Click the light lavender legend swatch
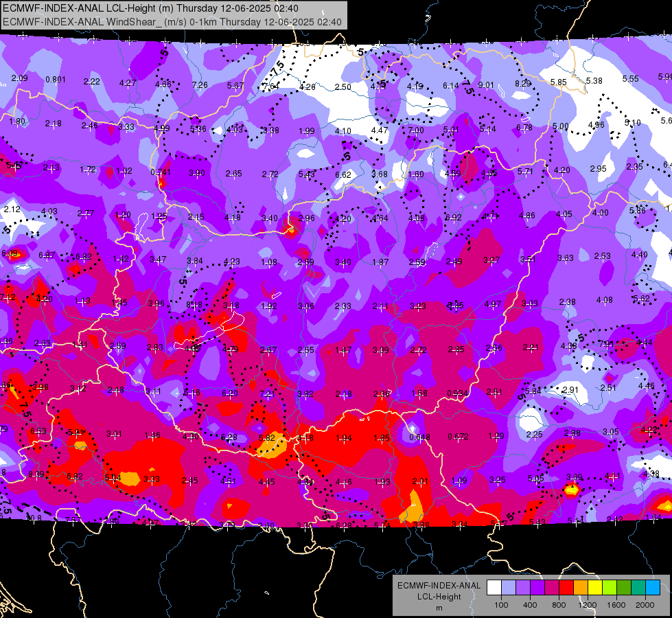This screenshot has width=672, height=618. coord(508,587)
